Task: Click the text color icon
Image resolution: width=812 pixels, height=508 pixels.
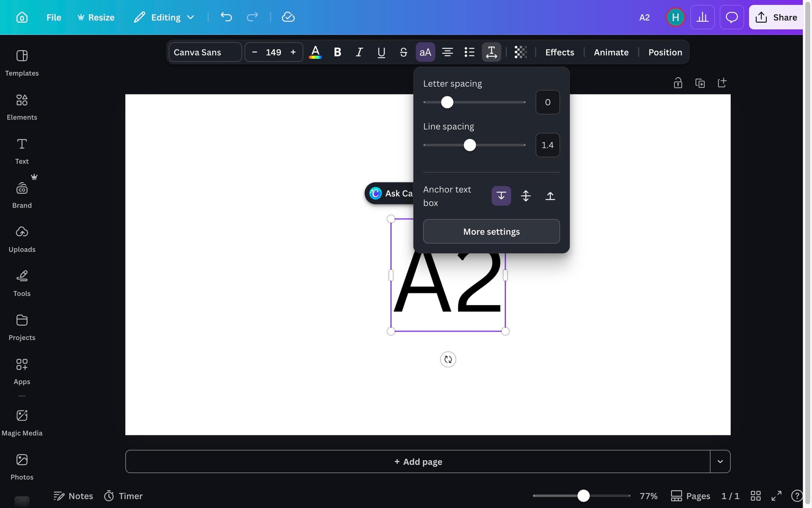Action: (315, 52)
